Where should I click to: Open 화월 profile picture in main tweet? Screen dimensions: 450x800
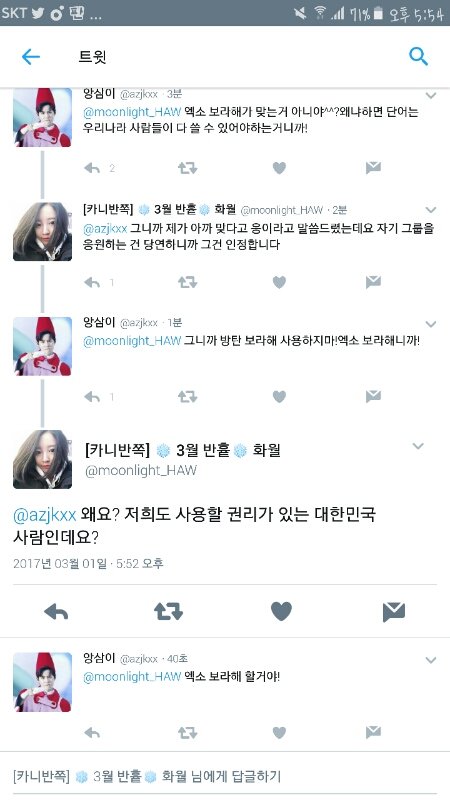pos(42,459)
